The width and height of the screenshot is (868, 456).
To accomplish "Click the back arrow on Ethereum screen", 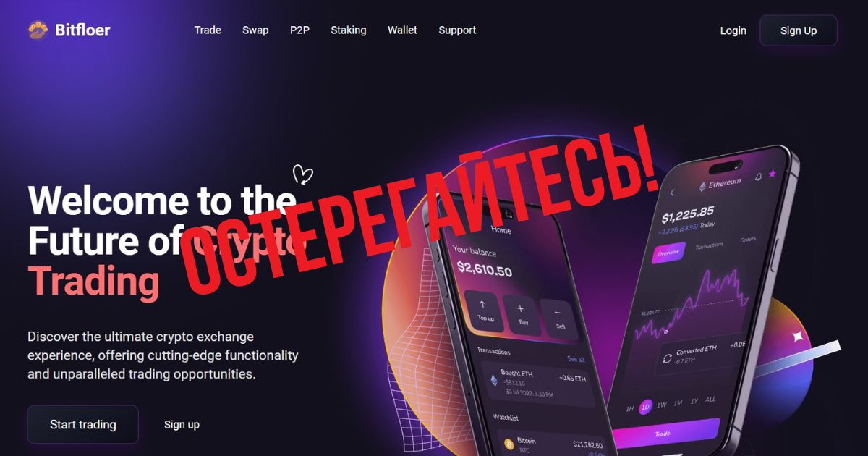I will click(672, 193).
